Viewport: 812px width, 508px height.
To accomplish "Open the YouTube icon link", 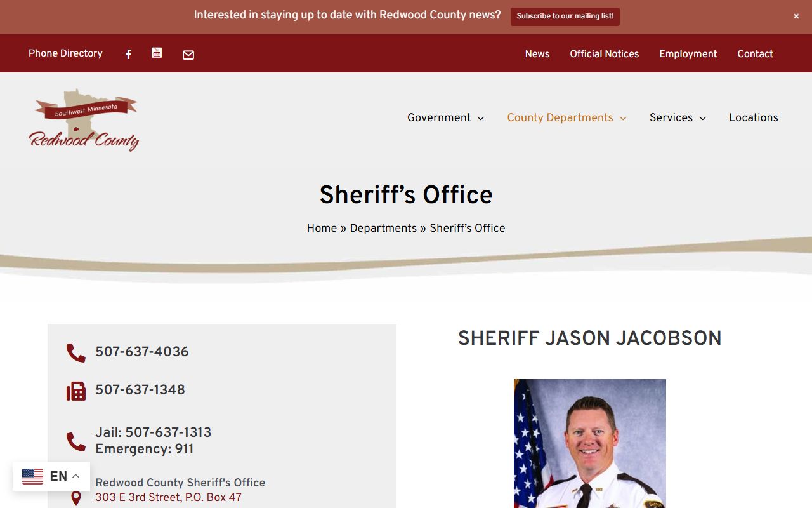I will [x=157, y=53].
